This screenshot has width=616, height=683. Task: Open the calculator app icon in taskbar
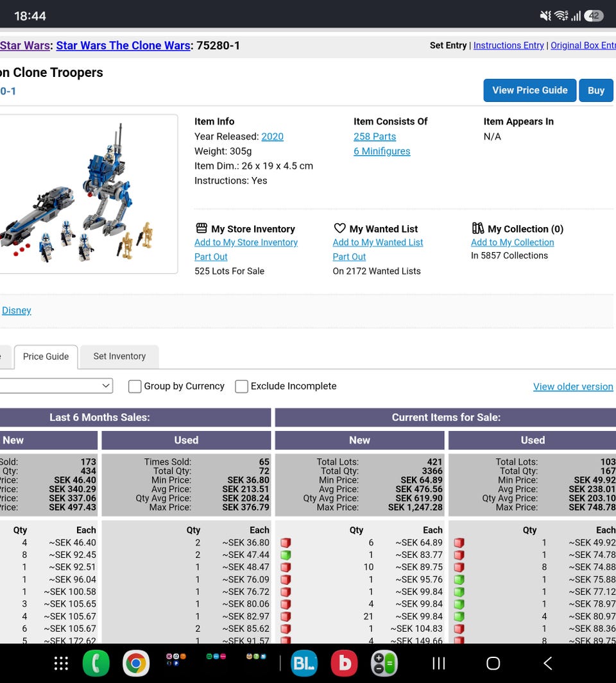[x=384, y=663]
